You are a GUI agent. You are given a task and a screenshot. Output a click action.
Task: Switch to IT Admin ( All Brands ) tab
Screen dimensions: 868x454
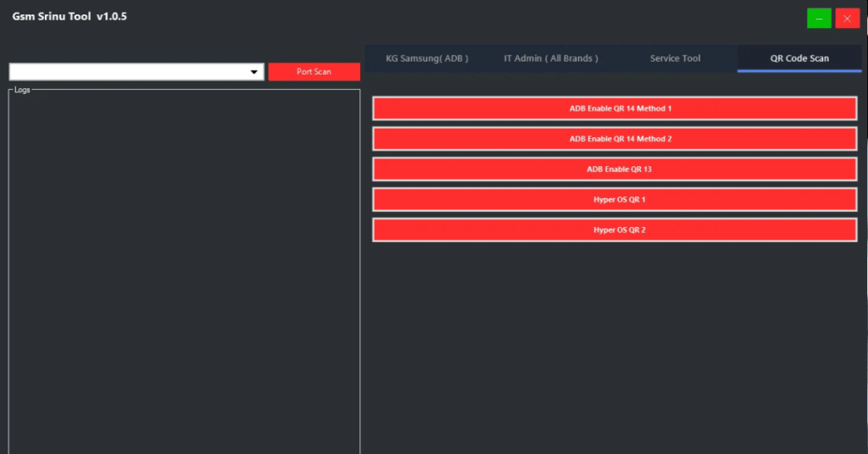[551, 58]
